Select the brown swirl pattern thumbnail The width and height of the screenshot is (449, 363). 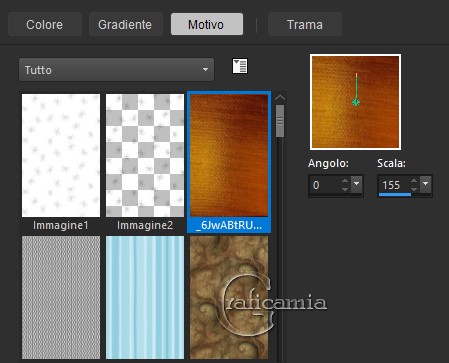(229, 297)
